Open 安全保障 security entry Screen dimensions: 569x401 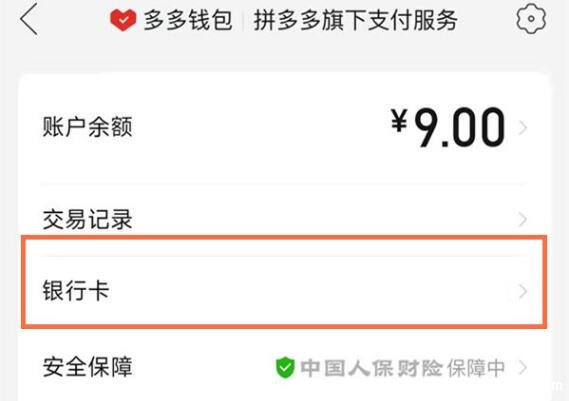pyautogui.click(x=87, y=367)
